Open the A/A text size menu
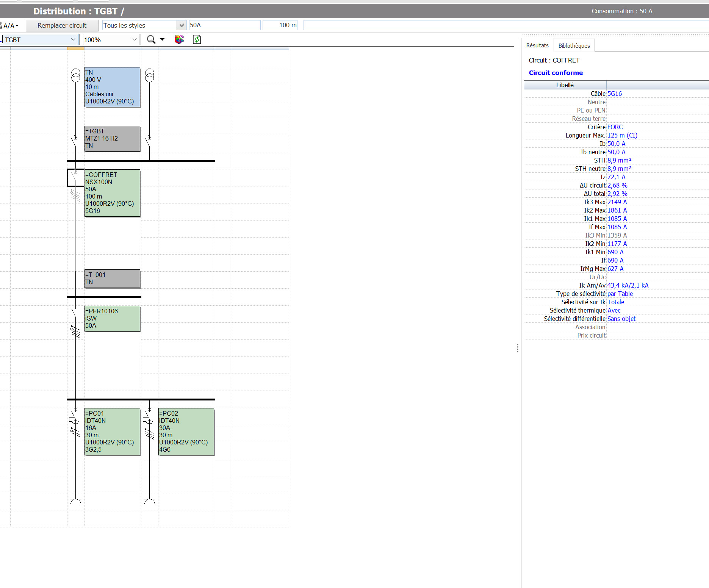The height and width of the screenshot is (588, 709). click(x=11, y=26)
